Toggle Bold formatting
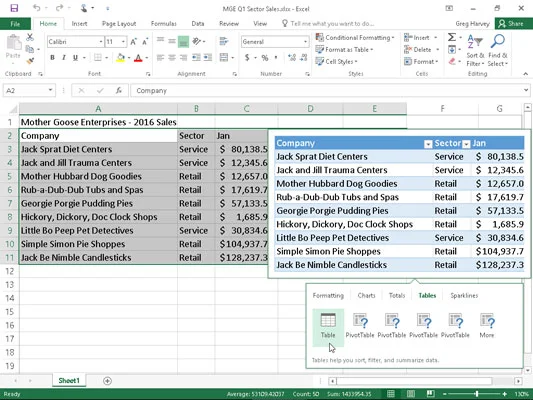Screen dimensions: 533x400 [52, 57]
